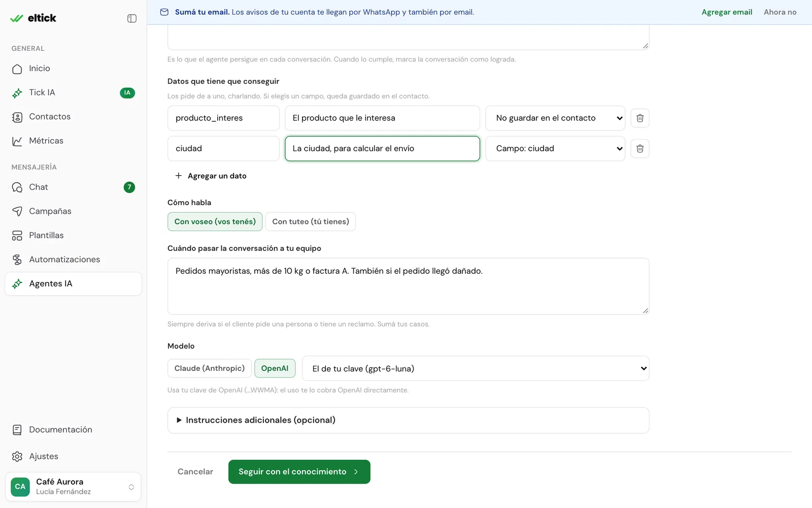Click the Plantillas layout icon
Screen dimensions: 812x508
[x=17, y=236]
